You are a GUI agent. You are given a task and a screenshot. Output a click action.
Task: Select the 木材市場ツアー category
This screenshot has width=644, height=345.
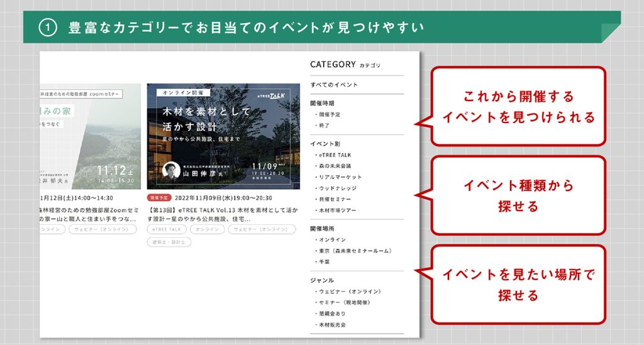[x=338, y=211]
